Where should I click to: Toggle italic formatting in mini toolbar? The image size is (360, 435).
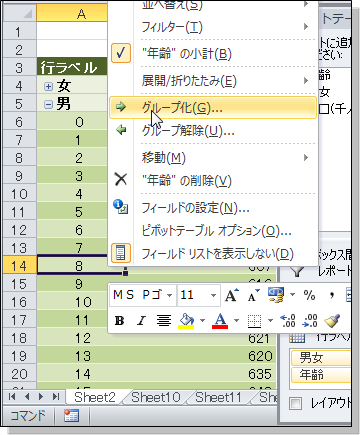tap(141, 320)
